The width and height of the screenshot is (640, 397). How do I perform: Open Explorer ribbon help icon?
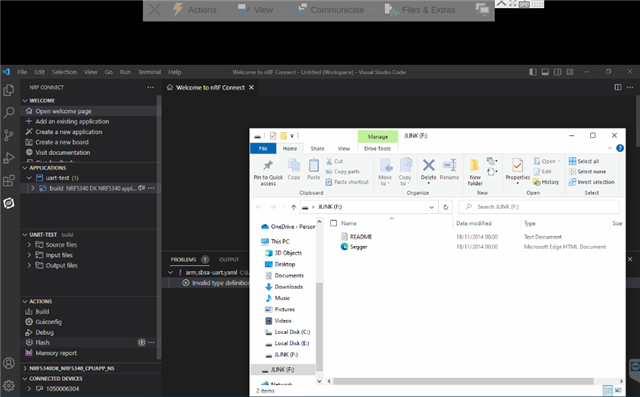[x=620, y=148]
